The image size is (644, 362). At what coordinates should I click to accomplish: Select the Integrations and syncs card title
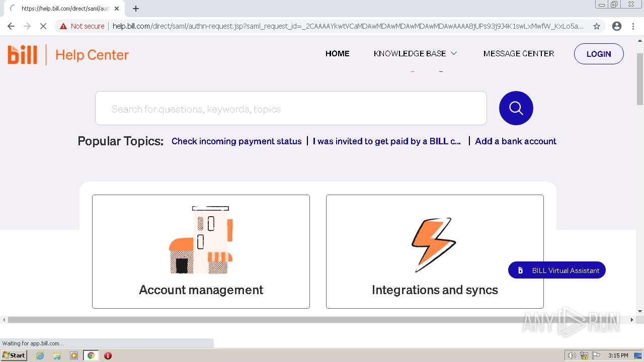435,290
